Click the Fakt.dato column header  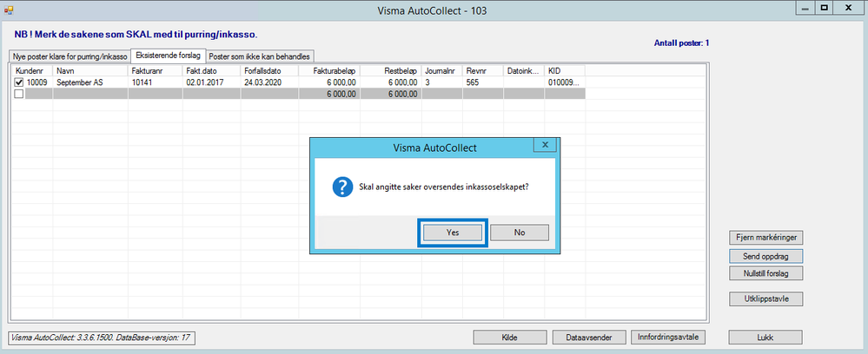pos(211,71)
